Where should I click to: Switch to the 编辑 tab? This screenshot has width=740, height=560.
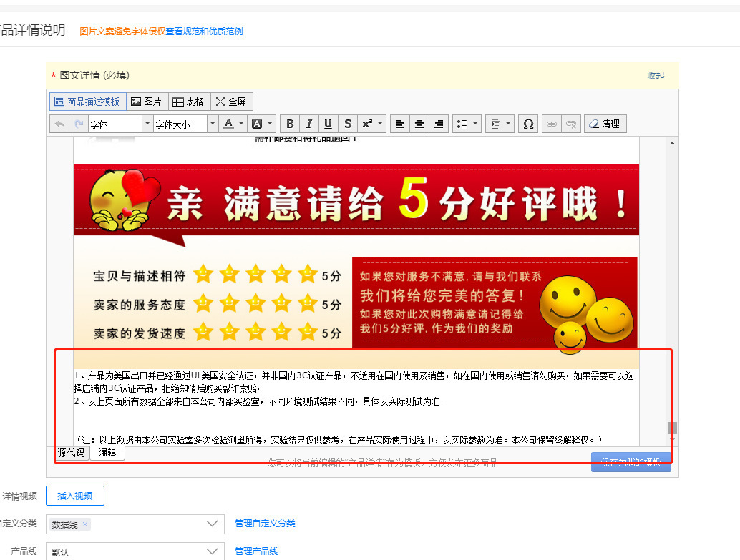[107, 452]
